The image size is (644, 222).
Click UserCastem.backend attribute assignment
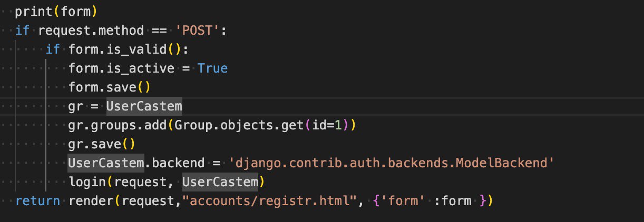(x=136, y=164)
